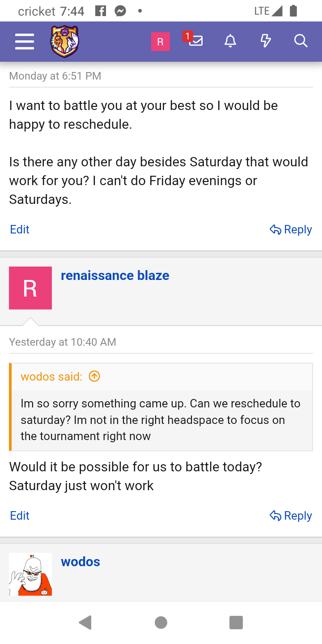The height and width of the screenshot is (644, 322).
Task: Open the Yesterday at 10:40 AM timestamp
Action: [x=63, y=342]
